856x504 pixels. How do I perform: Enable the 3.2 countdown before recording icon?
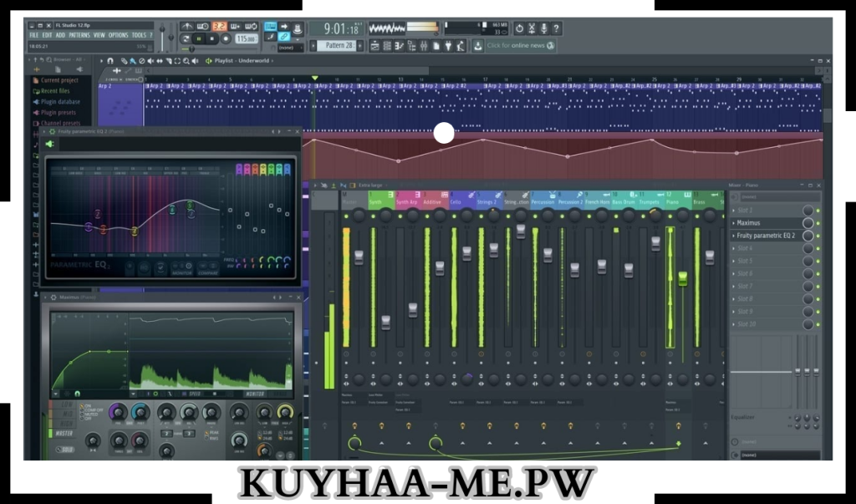coord(220,27)
